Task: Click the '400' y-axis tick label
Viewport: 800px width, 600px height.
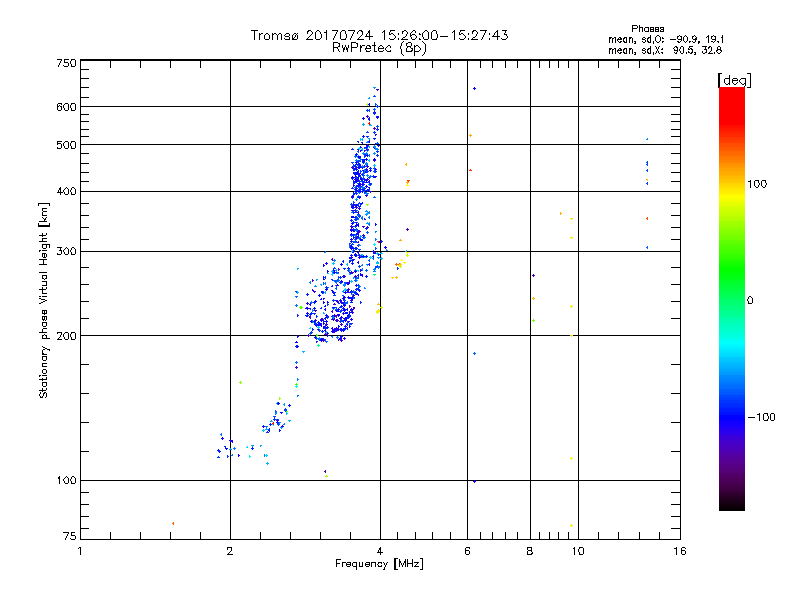Action: point(66,192)
